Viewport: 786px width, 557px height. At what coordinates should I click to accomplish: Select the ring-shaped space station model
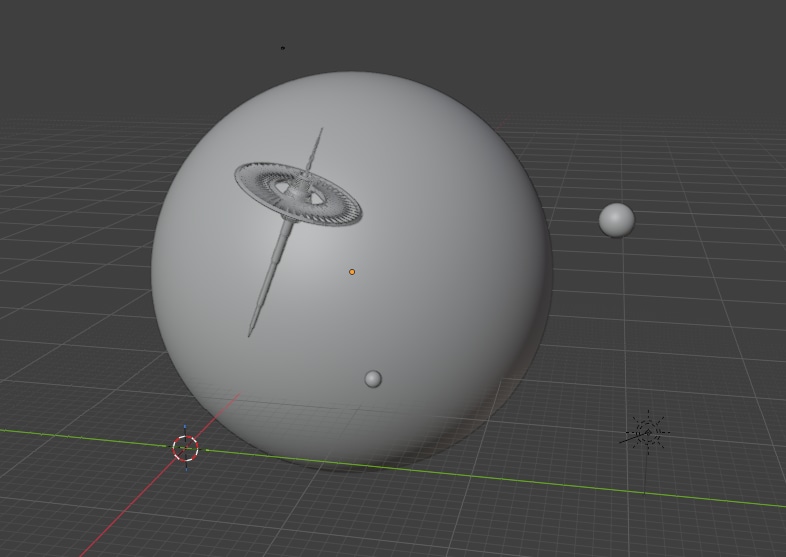point(298,196)
